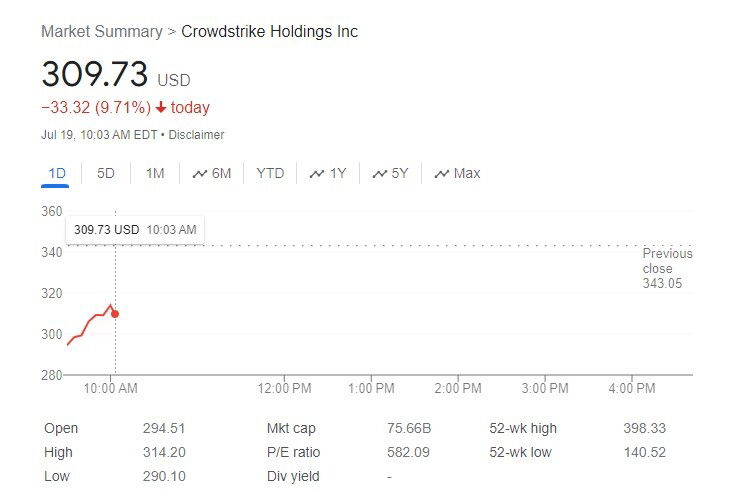Switch to the 1M time range tab
The image size is (738, 492).
coord(155,173)
